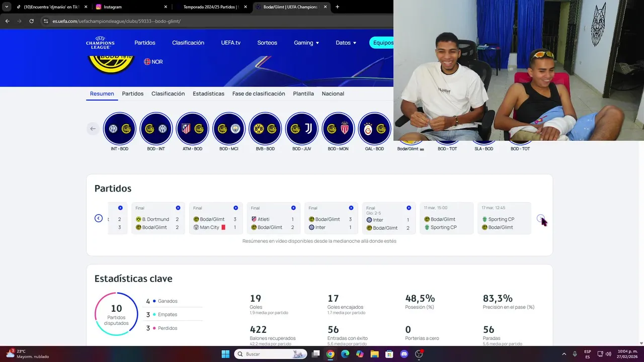The image size is (644, 362).
Task: Open Microsoft Edge from taskbar
Action: [x=345, y=354]
